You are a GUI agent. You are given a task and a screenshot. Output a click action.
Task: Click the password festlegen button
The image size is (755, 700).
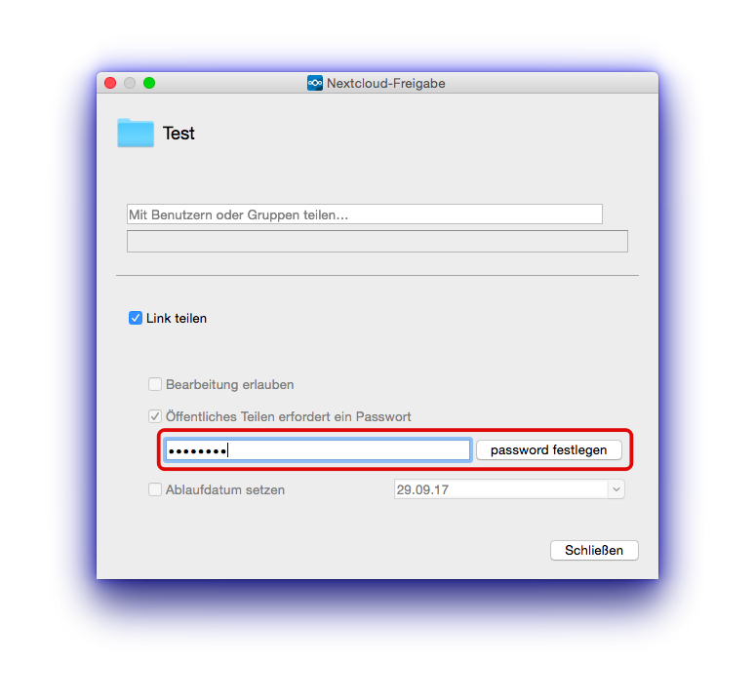(x=549, y=450)
